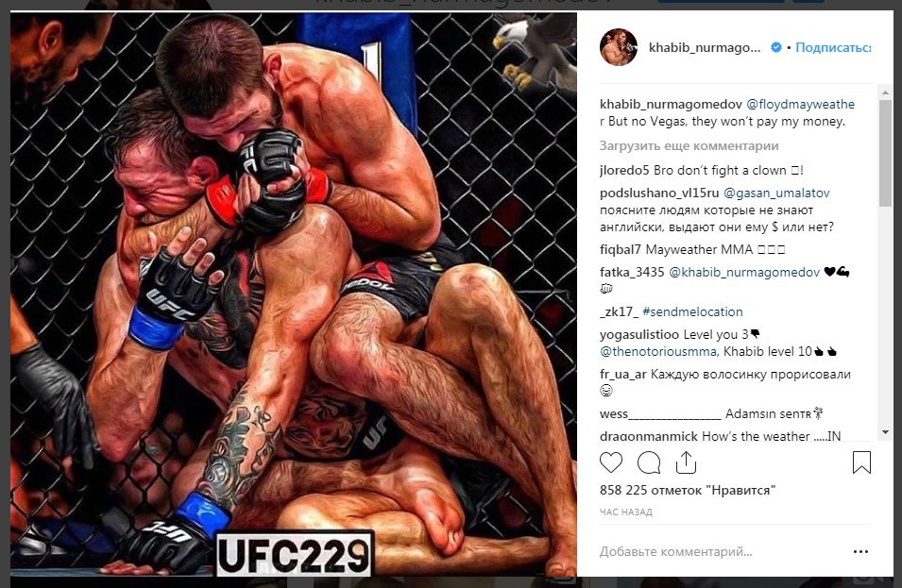Image resolution: width=902 pixels, height=588 pixels.
Task: Open the #sendmelocation hashtag
Action: click(x=692, y=312)
